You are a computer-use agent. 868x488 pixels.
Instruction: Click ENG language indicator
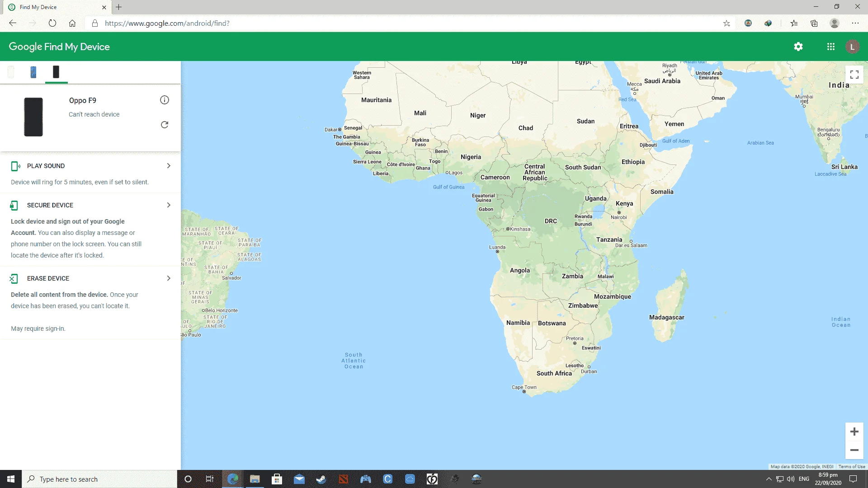pos(804,479)
